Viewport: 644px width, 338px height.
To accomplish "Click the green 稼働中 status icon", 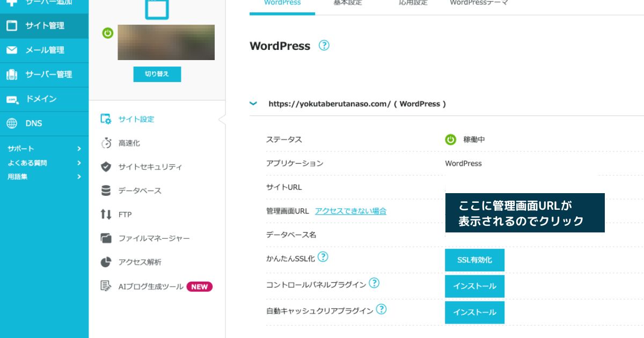I will click(451, 139).
